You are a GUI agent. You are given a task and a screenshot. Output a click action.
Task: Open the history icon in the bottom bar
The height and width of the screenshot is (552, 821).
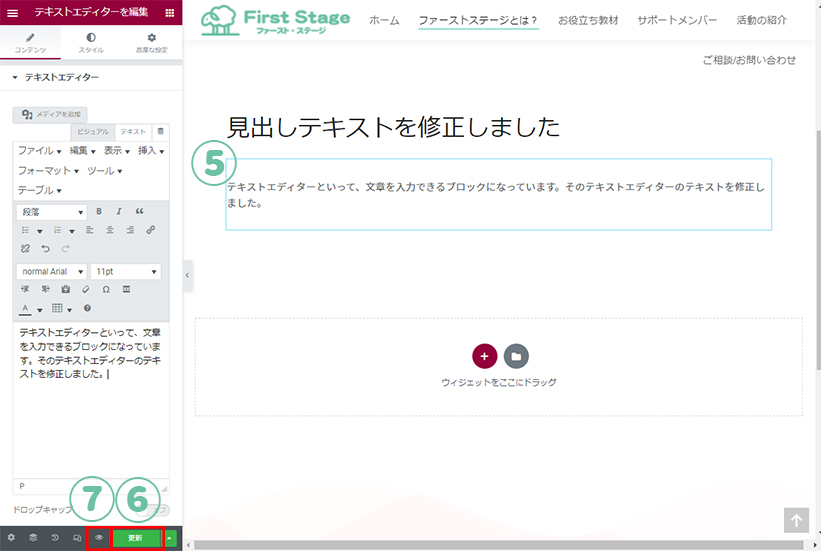coord(55,538)
